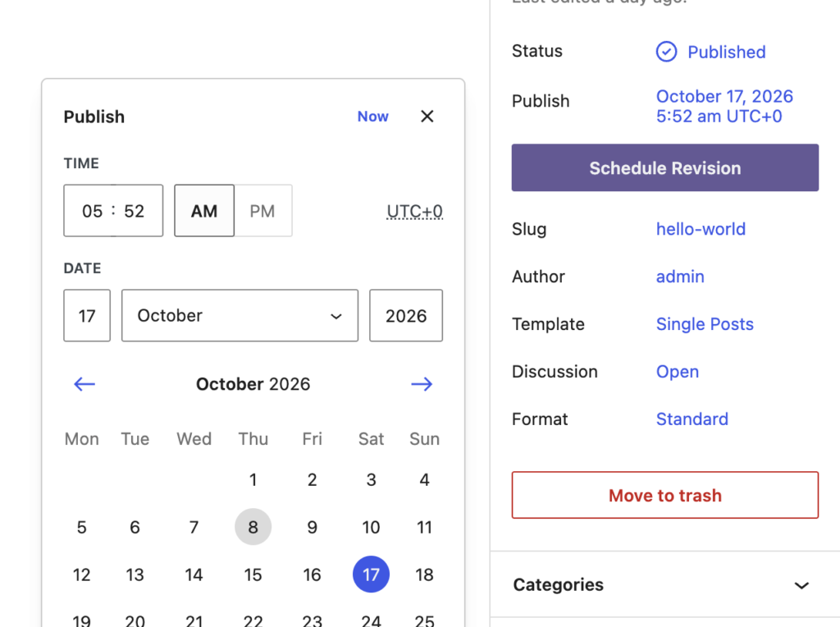Edit the hello-world slug
This screenshot has width=840, height=627.
(x=701, y=229)
